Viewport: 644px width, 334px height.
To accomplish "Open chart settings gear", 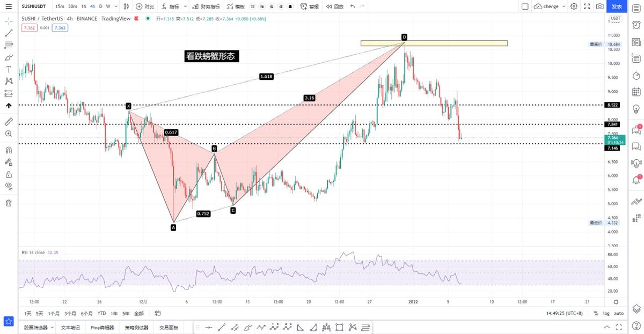I will point(574,6).
